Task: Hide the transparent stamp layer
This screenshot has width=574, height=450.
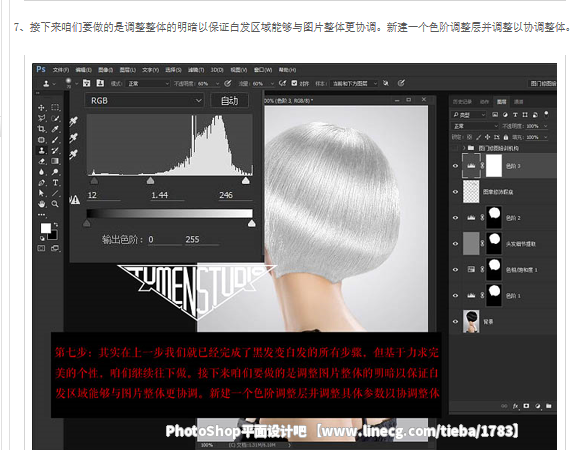Action: pos(455,192)
